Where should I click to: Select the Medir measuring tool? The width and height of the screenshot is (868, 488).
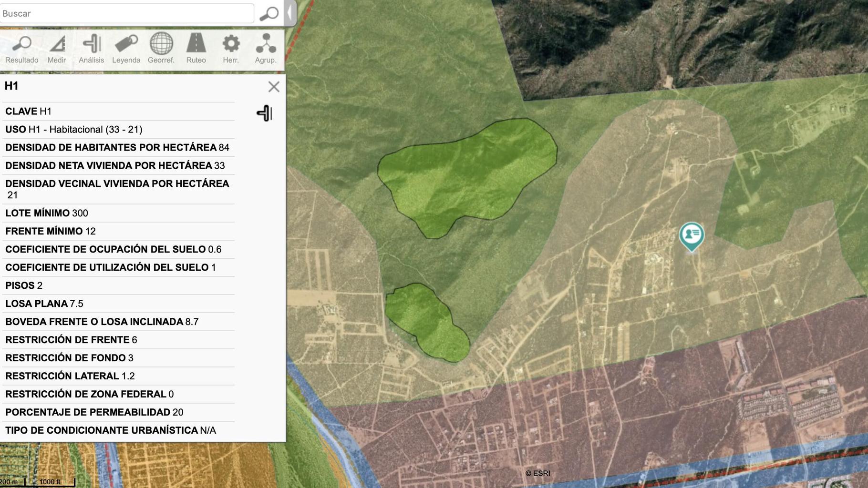[57, 49]
